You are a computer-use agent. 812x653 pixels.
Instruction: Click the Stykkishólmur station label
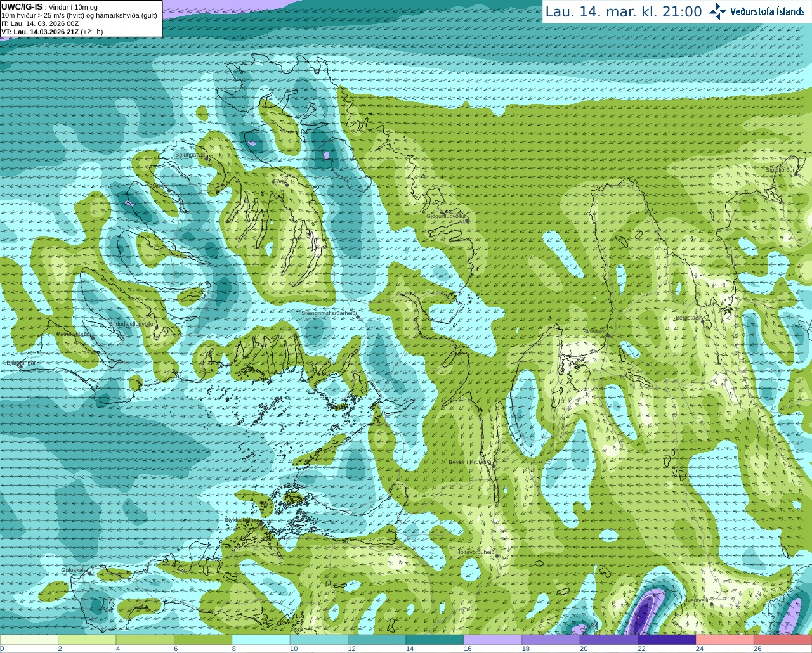pos(242,520)
